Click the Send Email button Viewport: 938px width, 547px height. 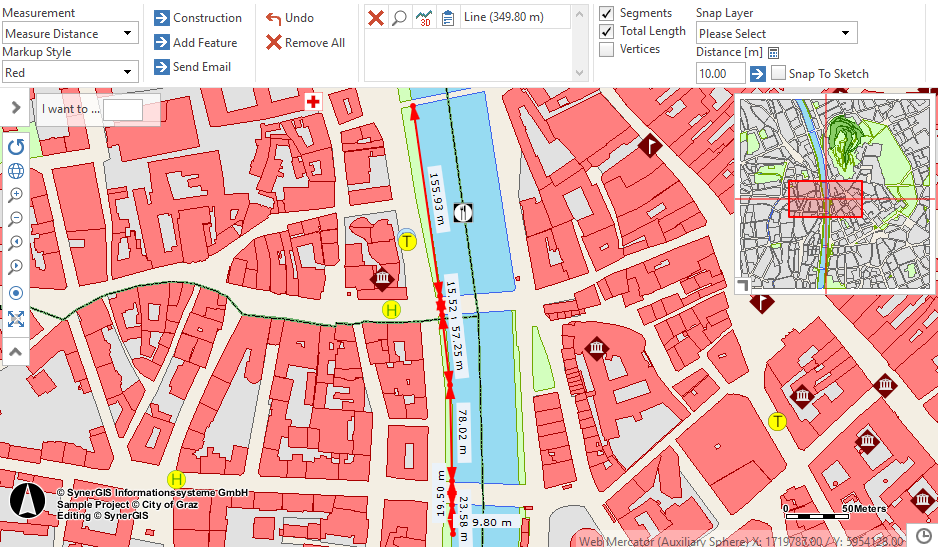[x=193, y=67]
